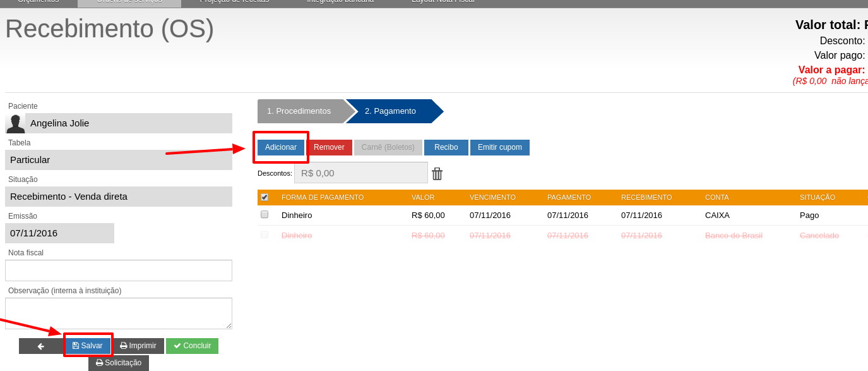Click the Tabela field showing Particular

pos(119,160)
